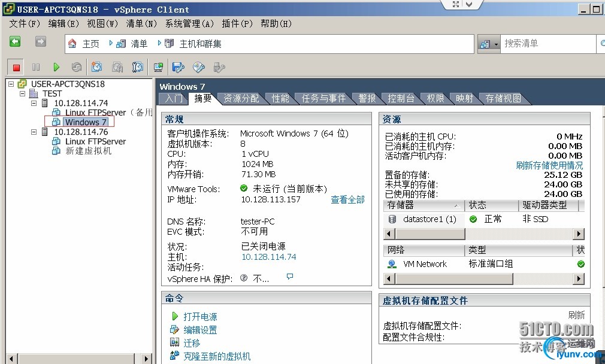Click the green Power On play button
The width and height of the screenshot is (605, 364).
(56, 68)
